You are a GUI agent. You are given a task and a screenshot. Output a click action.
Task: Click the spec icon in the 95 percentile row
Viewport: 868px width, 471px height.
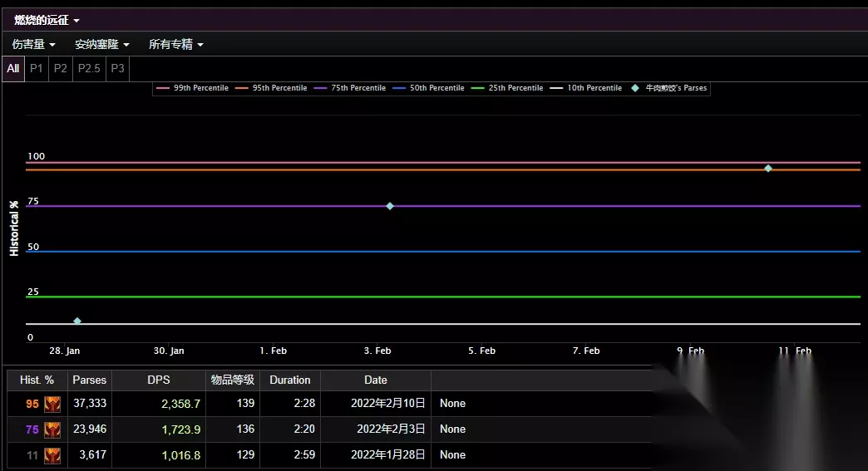pyautogui.click(x=52, y=405)
